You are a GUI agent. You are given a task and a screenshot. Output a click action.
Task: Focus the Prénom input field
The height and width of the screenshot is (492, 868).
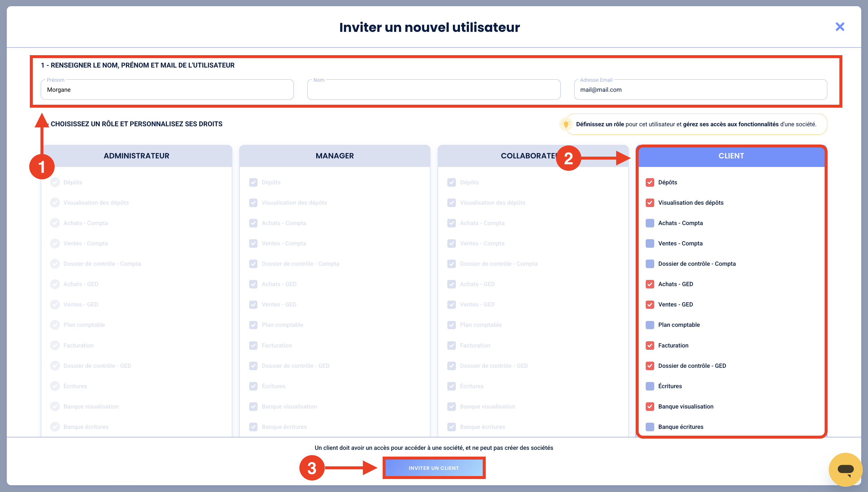point(167,90)
